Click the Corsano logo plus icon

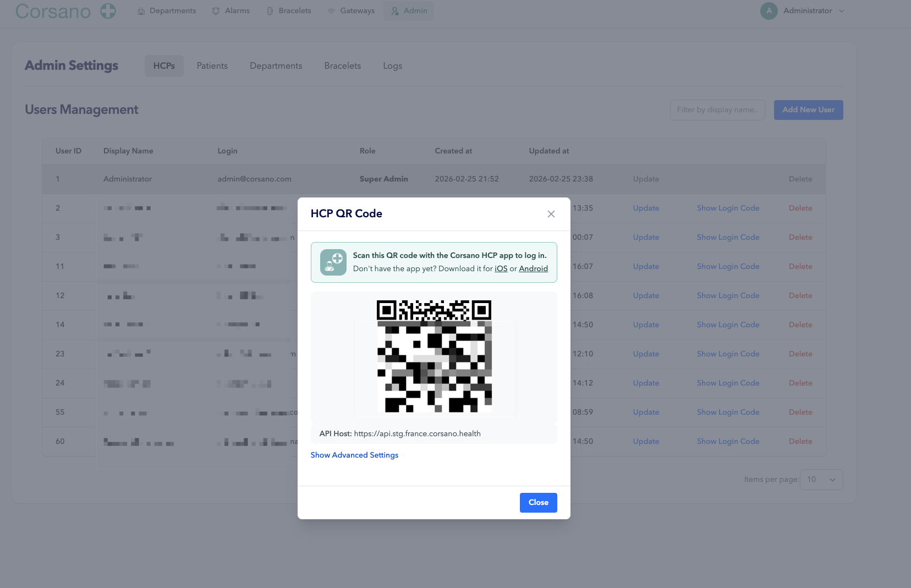[108, 10]
